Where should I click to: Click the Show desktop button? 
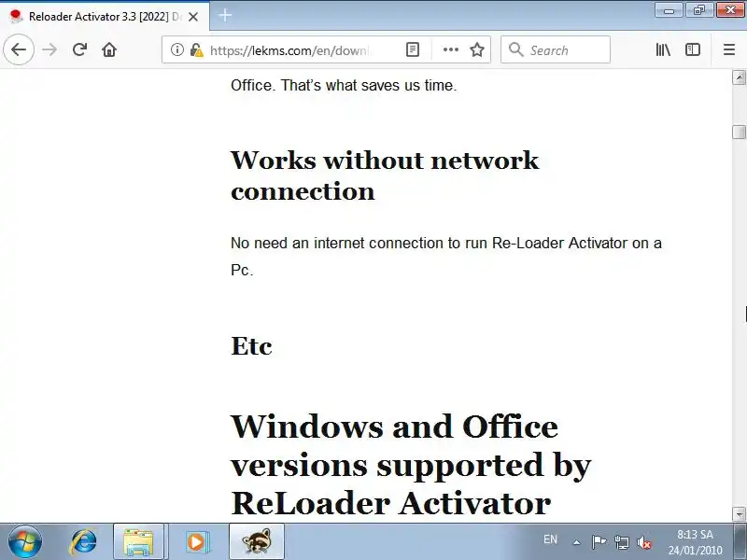pyautogui.click(x=740, y=542)
